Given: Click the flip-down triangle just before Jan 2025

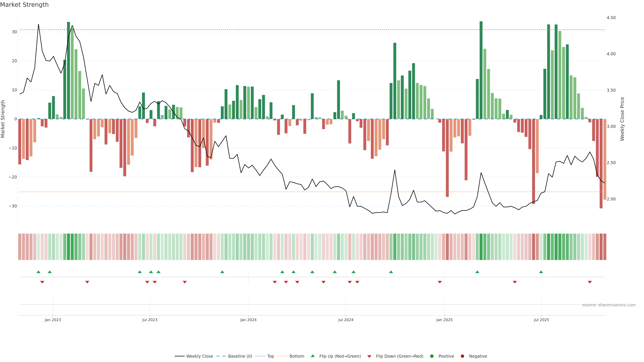Looking at the screenshot, I should 440,282.
